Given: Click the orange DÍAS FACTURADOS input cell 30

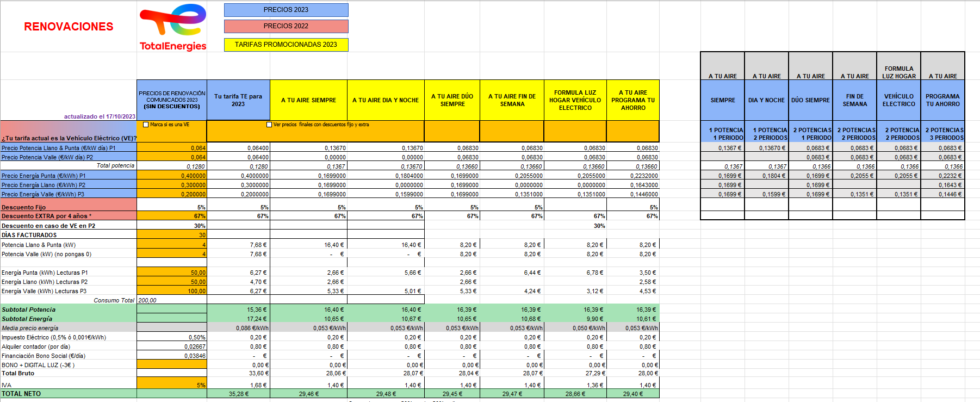Looking at the screenshot, I should pyautogui.click(x=172, y=235).
